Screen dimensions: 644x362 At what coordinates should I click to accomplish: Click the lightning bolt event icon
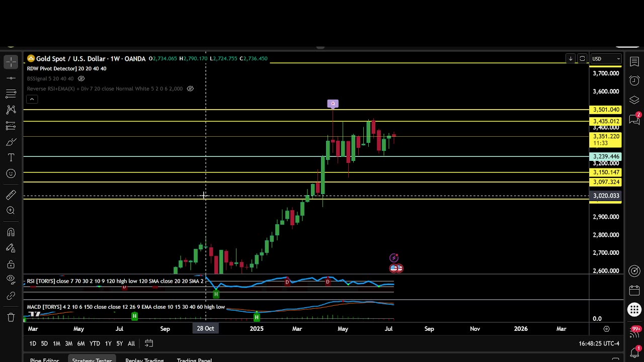pos(394,258)
